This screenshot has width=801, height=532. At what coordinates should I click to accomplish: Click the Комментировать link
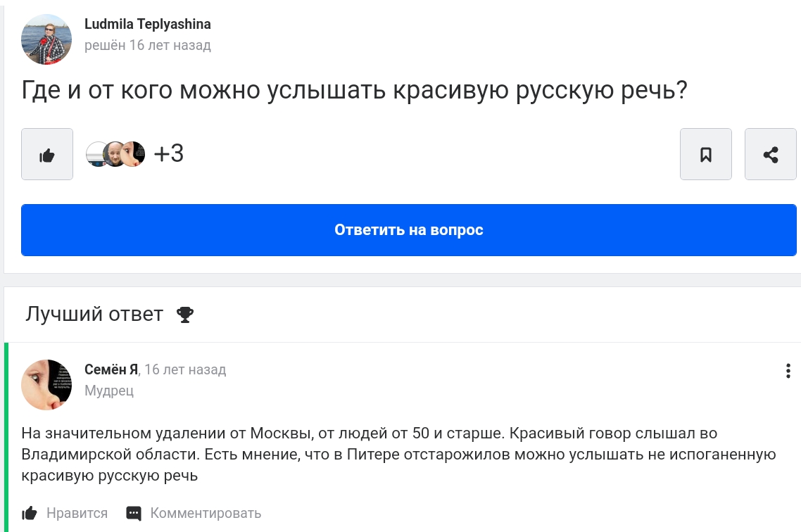206,513
